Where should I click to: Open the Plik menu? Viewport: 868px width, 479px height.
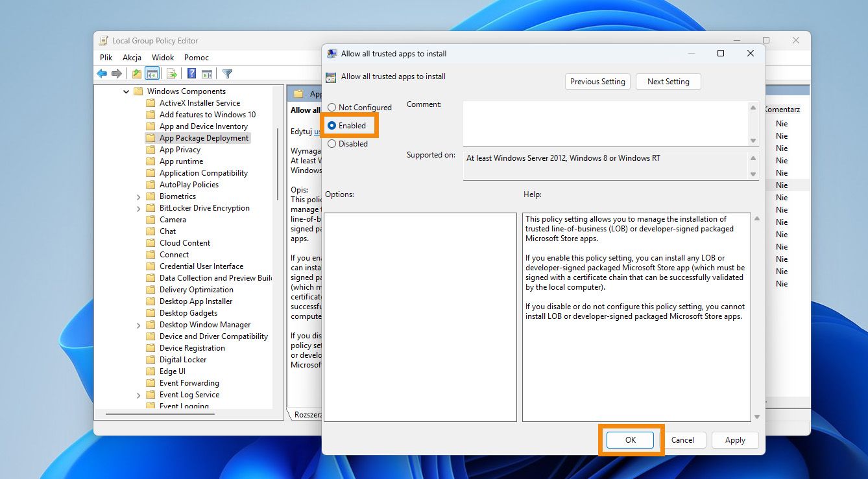tap(106, 58)
